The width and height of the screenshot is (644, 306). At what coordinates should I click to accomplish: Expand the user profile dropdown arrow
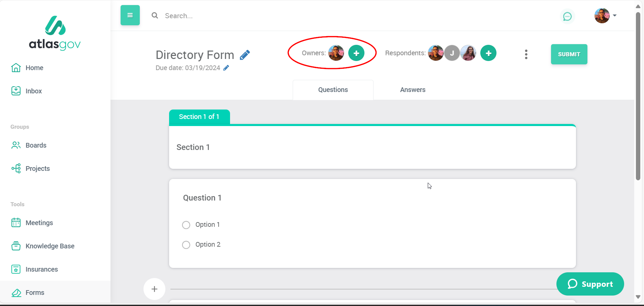point(615,16)
